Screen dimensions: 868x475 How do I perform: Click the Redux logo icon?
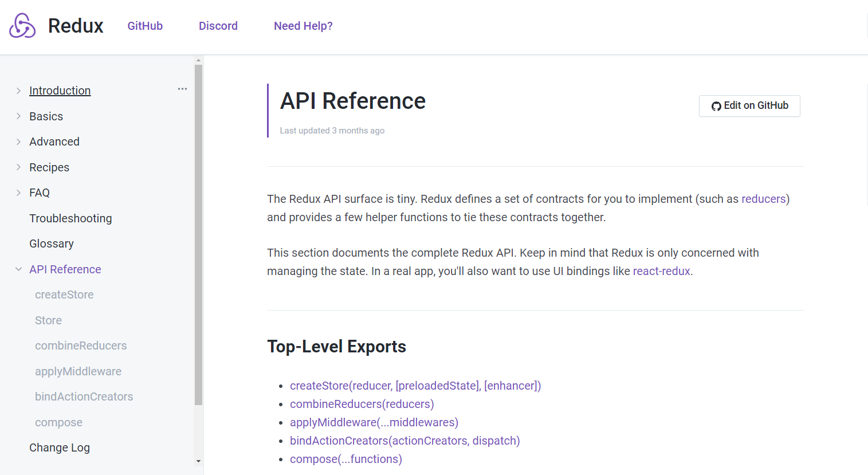22,26
